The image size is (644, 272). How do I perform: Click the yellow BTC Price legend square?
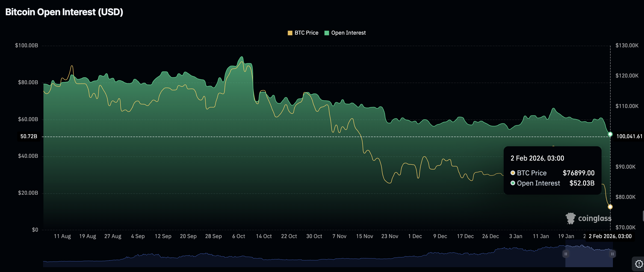pyautogui.click(x=290, y=33)
